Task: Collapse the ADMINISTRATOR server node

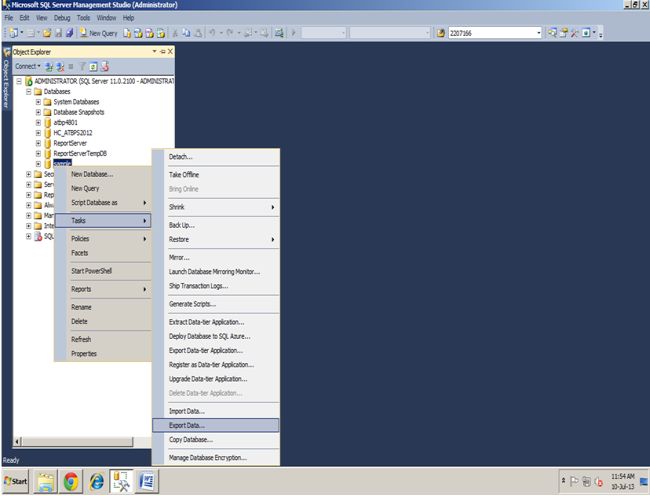Action: coord(19,81)
